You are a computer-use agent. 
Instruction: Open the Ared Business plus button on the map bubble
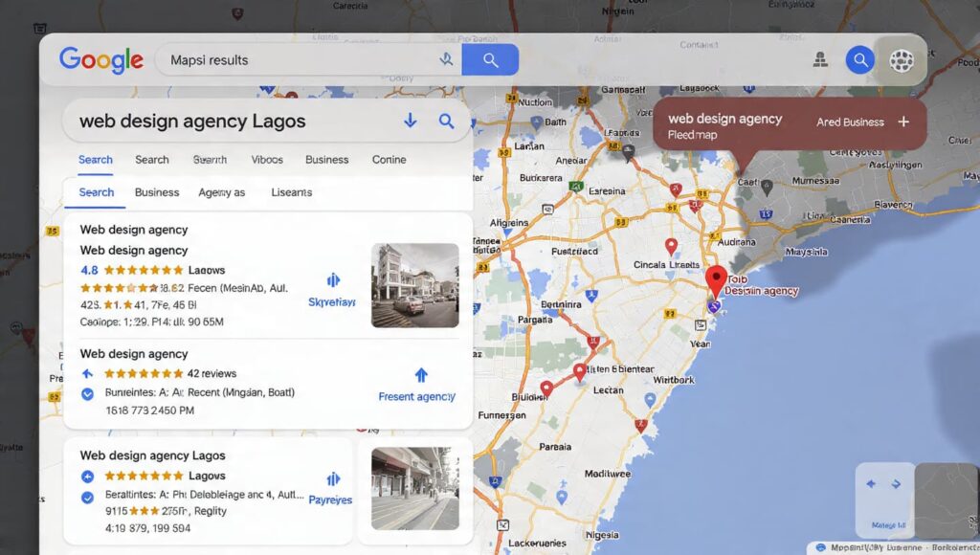tap(903, 121)
